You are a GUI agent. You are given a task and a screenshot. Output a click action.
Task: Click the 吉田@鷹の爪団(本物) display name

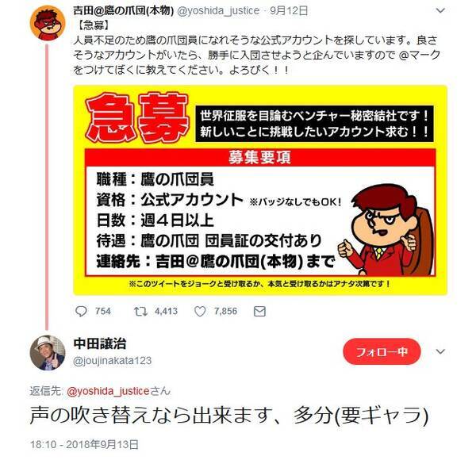click(123, 11)
